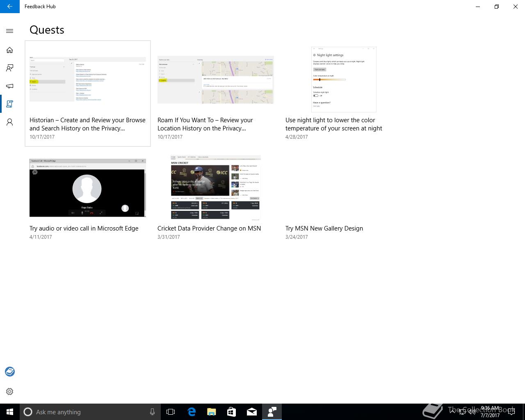Minimize the Feedback Hub window
Screen dimensions: 525x420
[478, 7]
